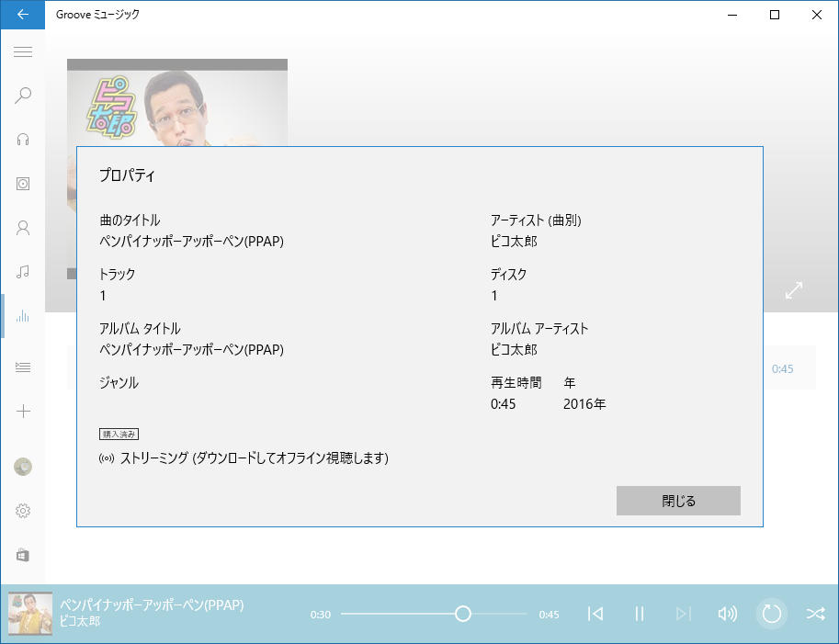The height and width of the screenshot is (644, 839).
Task: Open the Albums disc icon
Action: (22, 184)
